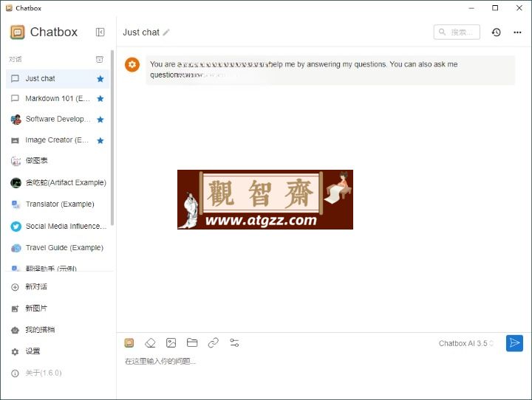Click the chart icon of 做图表
The image size is (532, 400).
click(16, 161)
